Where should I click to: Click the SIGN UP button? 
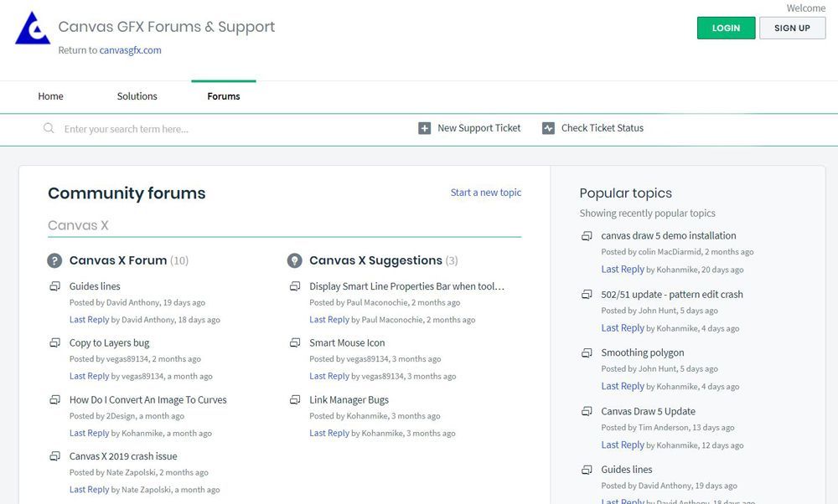pyautogui.click(x=792, y=28)
